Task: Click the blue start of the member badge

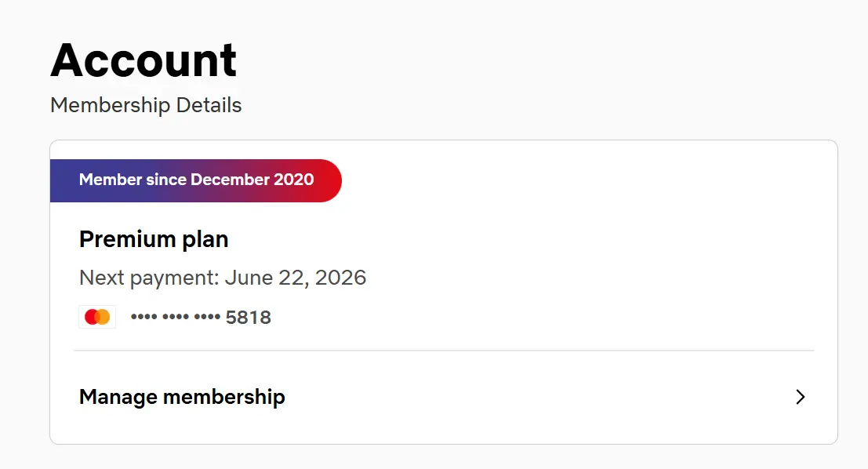Action: (64, 180)
